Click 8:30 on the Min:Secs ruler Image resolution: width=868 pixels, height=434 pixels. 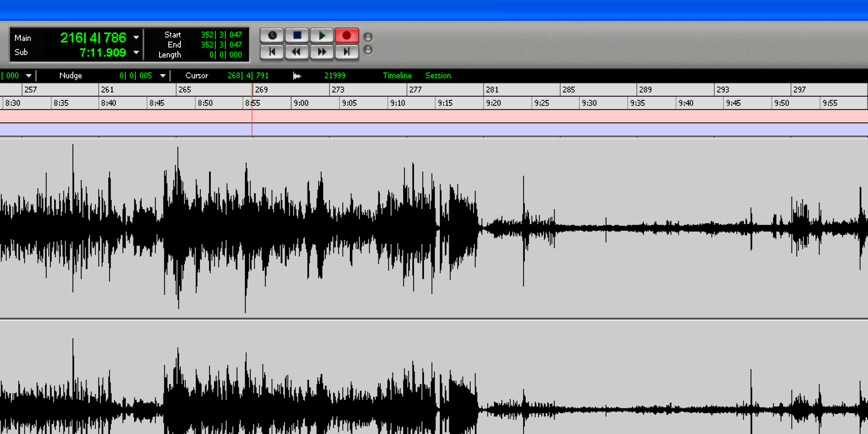[13, 103]
